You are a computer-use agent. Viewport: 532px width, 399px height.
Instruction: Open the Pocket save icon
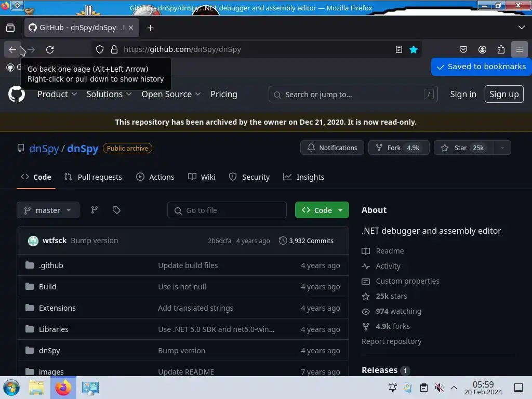463,49
